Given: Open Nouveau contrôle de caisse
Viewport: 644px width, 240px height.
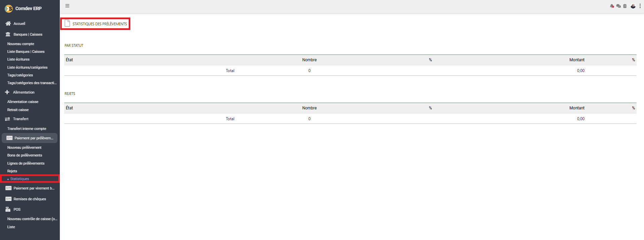Looking at the screenshot, I should click(32, 219).
